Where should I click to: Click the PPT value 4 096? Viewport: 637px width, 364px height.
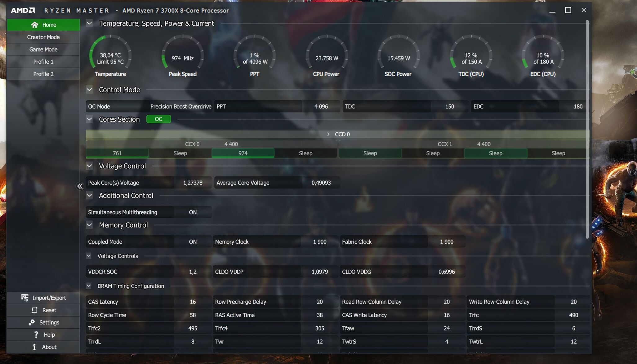pos(321,106)
